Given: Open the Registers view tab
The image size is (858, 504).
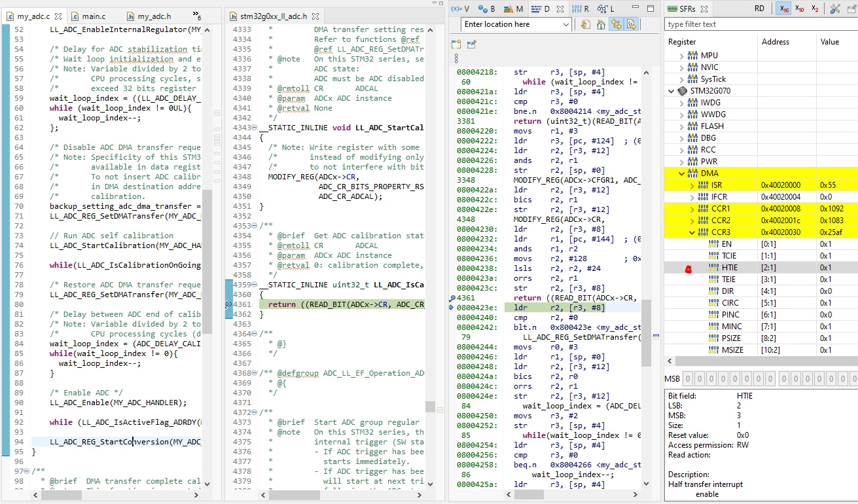Looking at the screenshot, I should 581,9.
